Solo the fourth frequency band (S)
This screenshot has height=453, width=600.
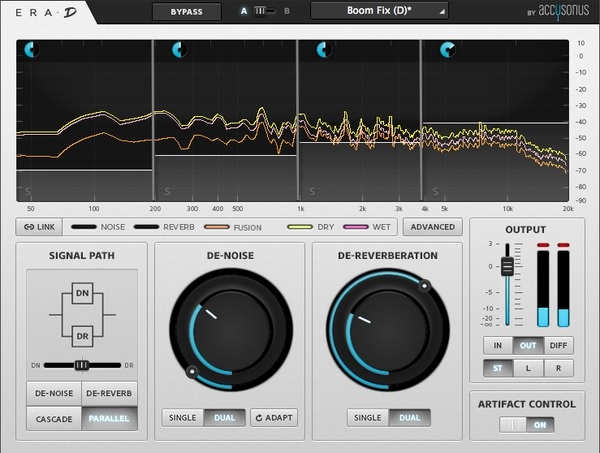click(433, 191)
